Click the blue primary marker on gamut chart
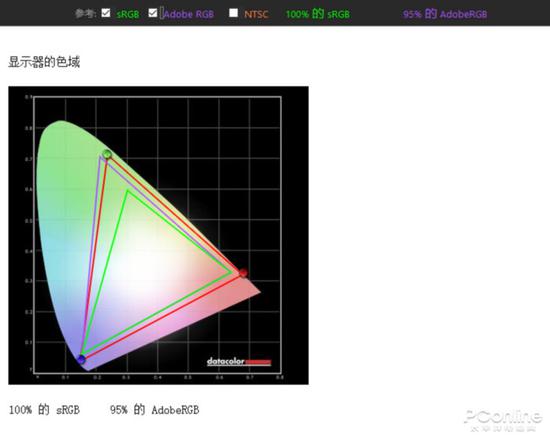Screen dimensions: 550x438 pyautogui.click(x=81, y=359)
